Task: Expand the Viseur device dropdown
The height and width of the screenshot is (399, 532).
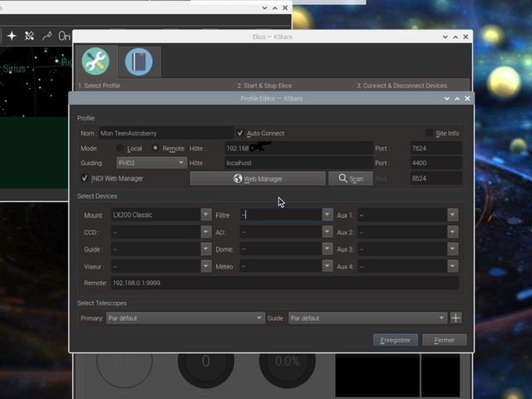Action: click(205, 266)
